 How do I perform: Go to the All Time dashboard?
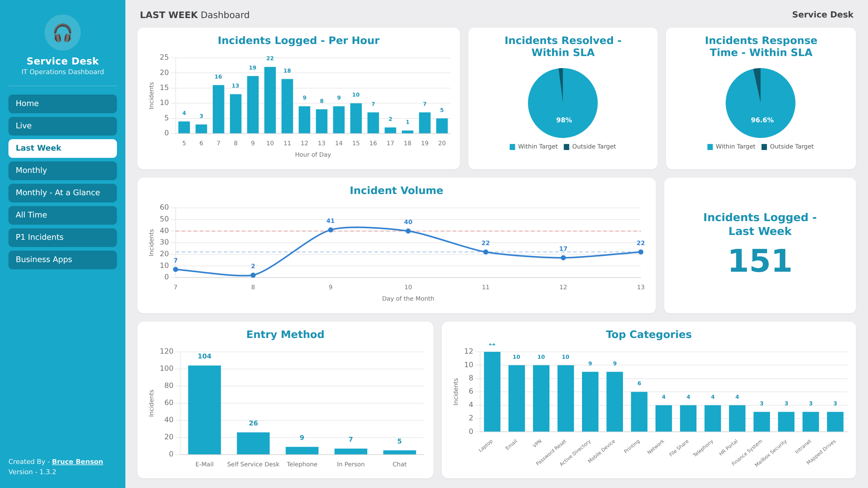(63, 215)
